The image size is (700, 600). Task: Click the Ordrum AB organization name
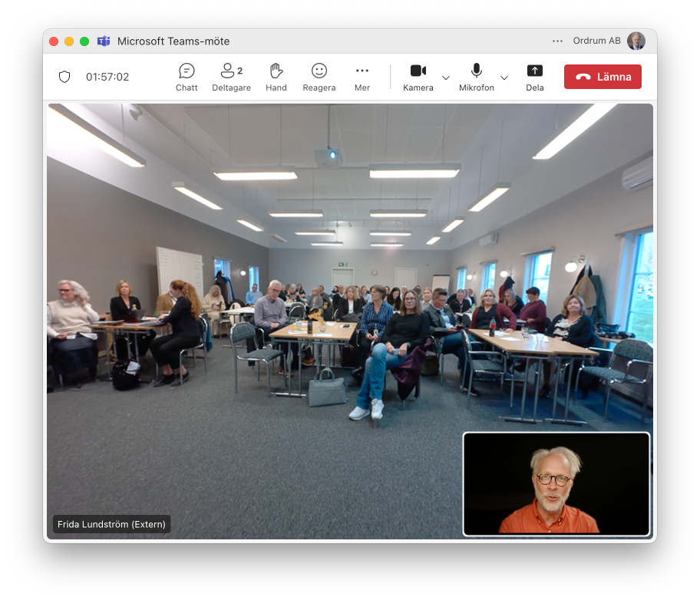[596, 41]
